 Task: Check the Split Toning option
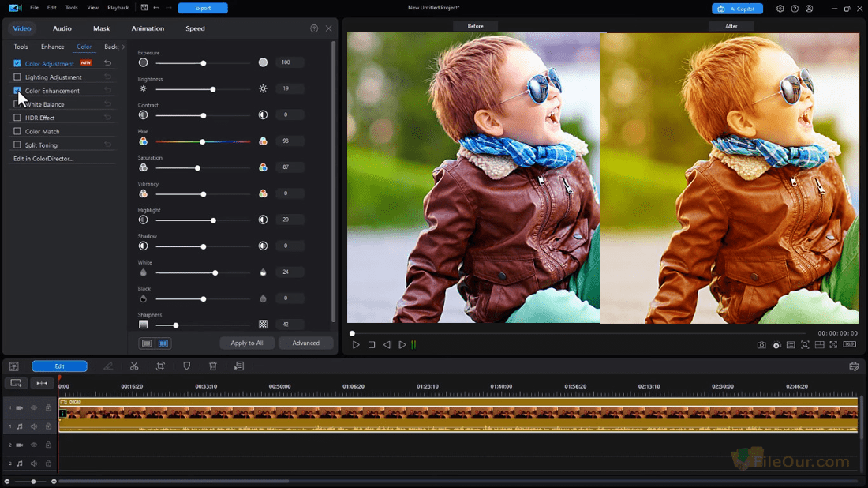click(x=17, y=145)
